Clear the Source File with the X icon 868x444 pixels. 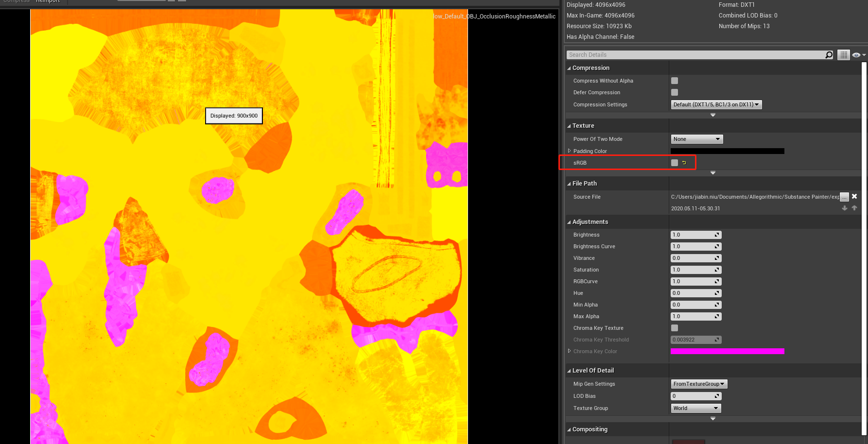pyautogui.click(x=854, y=196)
